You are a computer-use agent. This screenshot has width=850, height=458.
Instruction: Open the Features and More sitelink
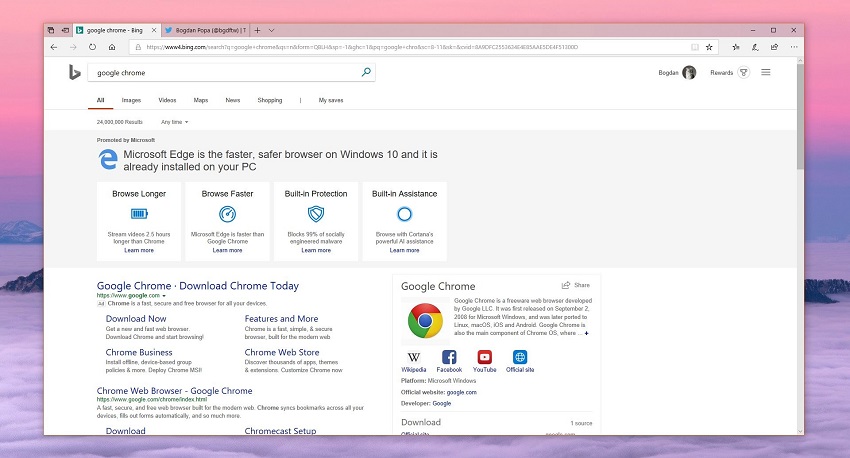[281, 319]
